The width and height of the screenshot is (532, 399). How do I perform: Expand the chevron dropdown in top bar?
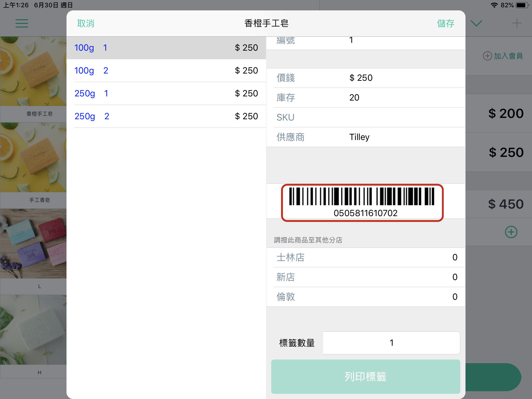coord(476,23)
